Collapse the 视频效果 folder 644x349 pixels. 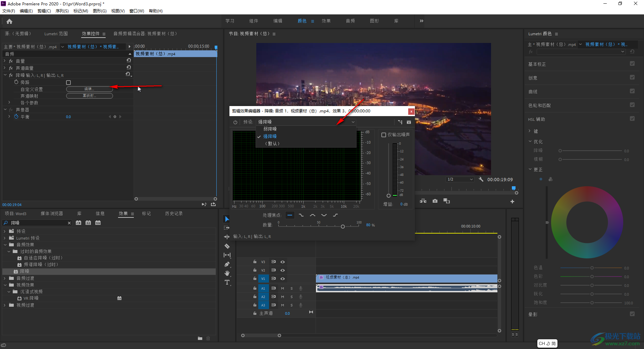pos(5,285)
